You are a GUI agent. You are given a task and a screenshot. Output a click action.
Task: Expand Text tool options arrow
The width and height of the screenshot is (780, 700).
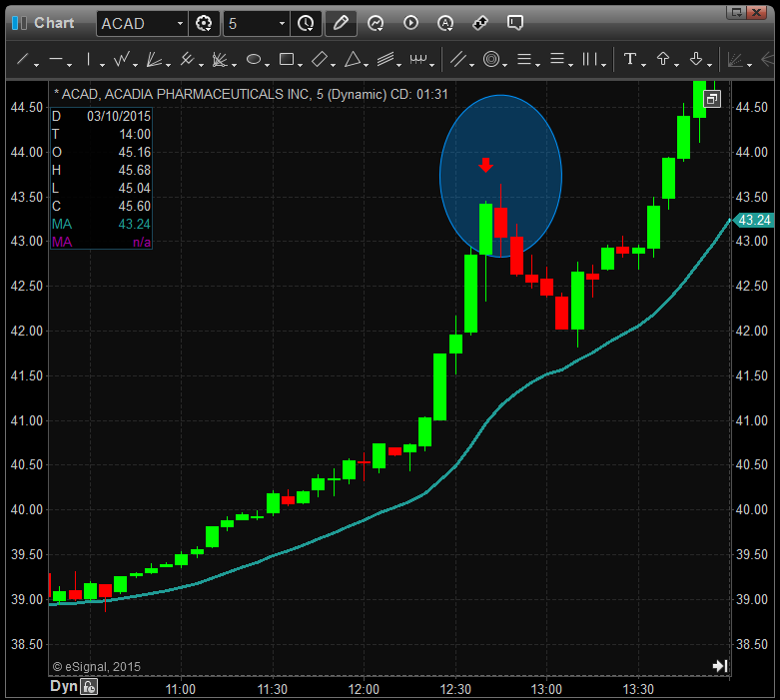pos(644,65)
